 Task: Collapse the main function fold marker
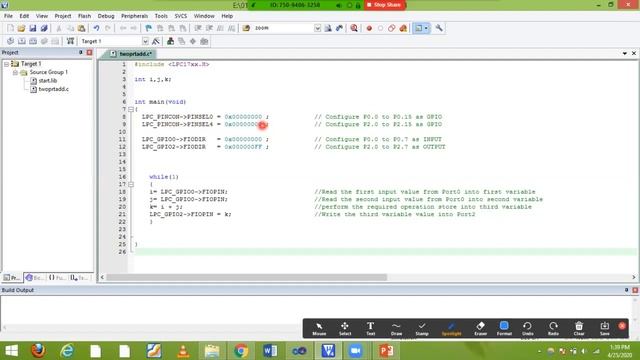[131, 109]
